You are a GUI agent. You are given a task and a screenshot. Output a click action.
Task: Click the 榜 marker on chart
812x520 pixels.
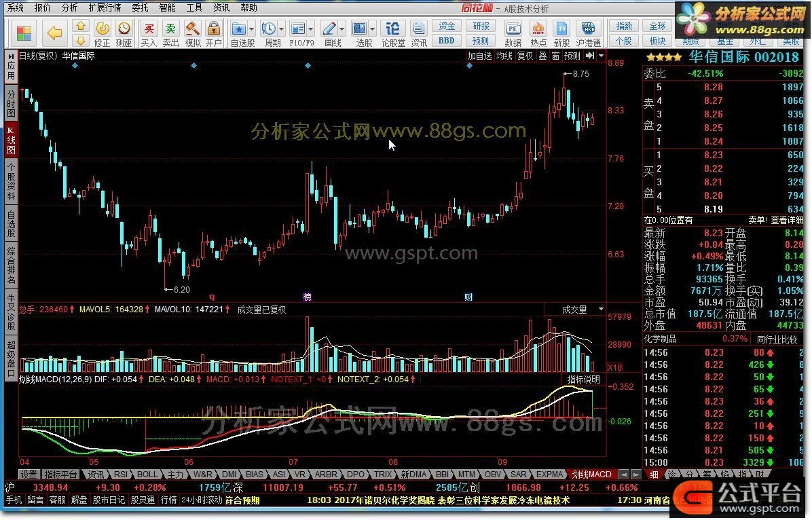307,297
